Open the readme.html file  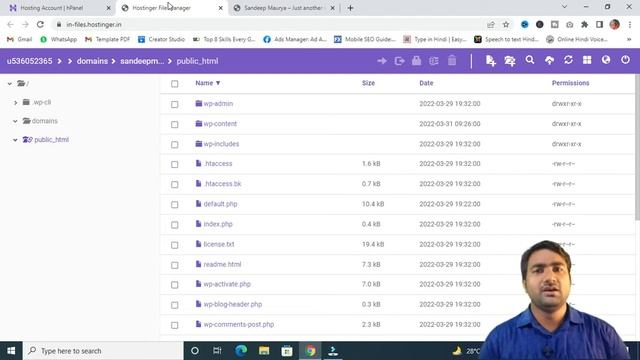(x=222, y=264)
